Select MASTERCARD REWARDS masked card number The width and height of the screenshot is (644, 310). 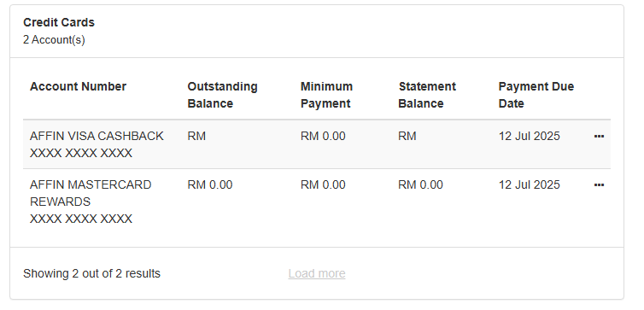point(81,219)
